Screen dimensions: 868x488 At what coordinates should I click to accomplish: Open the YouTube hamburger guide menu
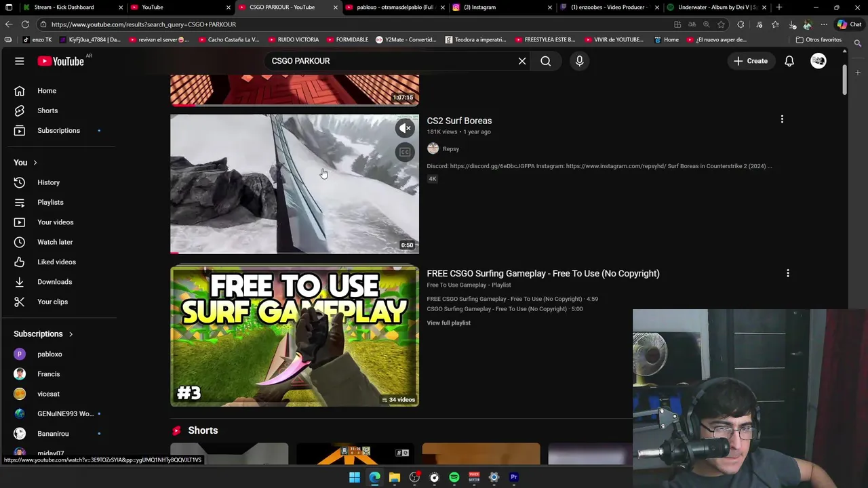(x=20, y=61)
